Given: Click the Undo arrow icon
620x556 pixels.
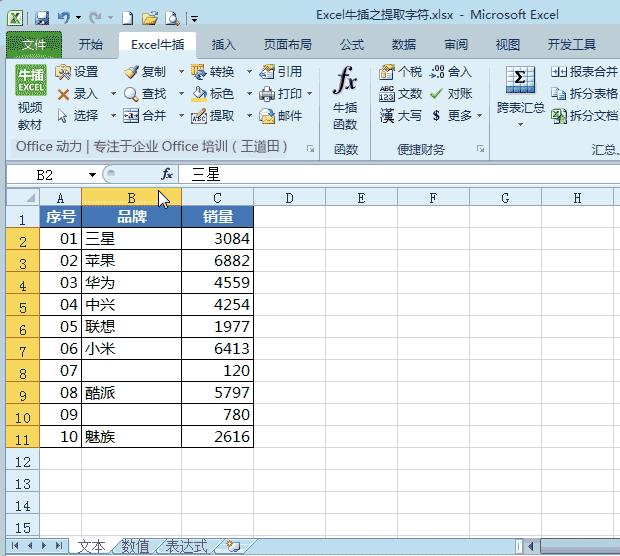Looking at the screenshot, I should (x=64, y=17).
